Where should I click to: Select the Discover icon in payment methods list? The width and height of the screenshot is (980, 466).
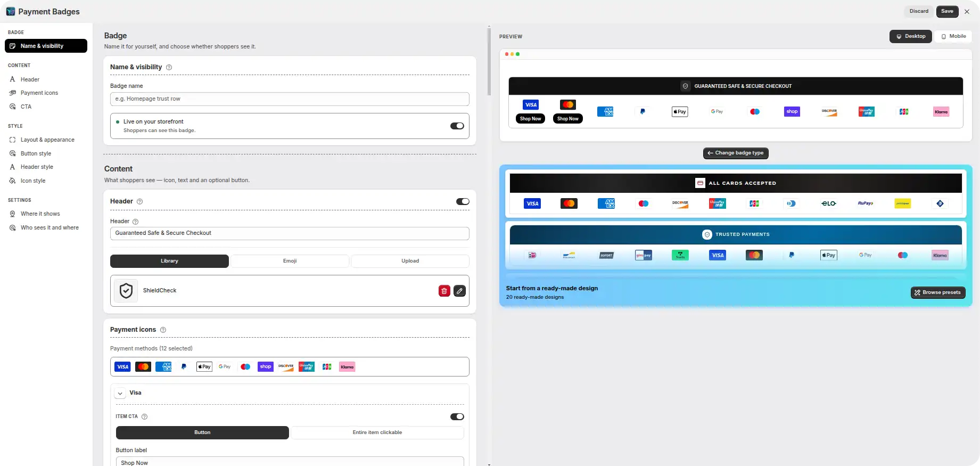(286, 367)
